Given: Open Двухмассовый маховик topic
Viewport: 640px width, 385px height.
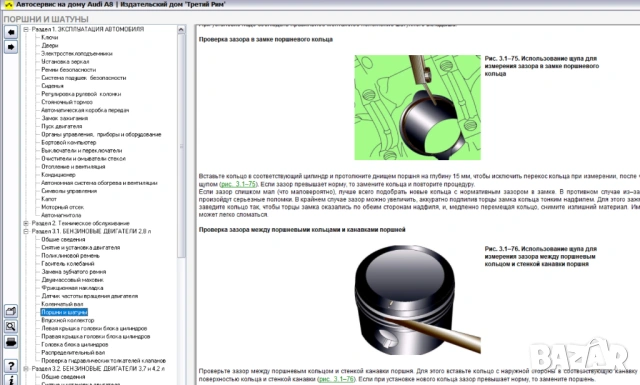Looking at the screenshot, I should [72, 280].
